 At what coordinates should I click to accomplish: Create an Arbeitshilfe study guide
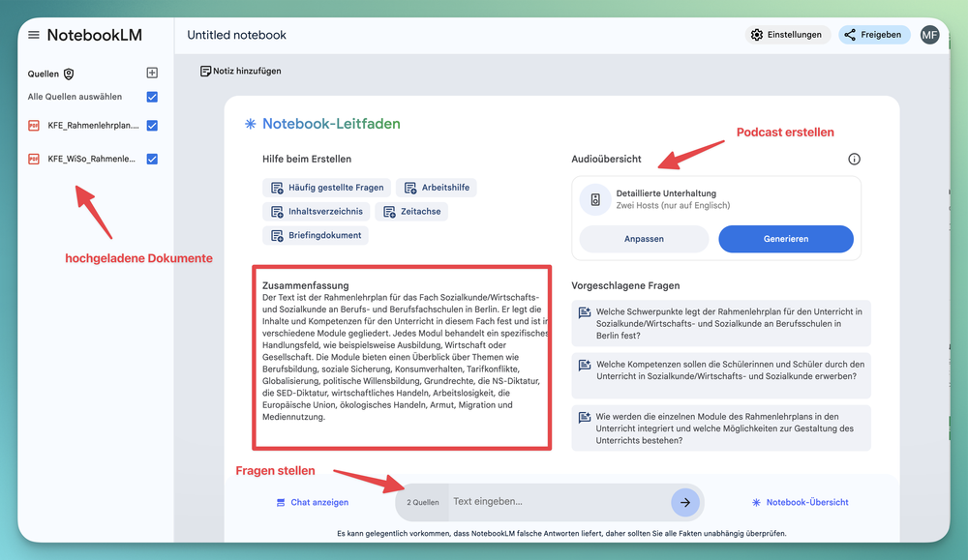tap(437, 188)
